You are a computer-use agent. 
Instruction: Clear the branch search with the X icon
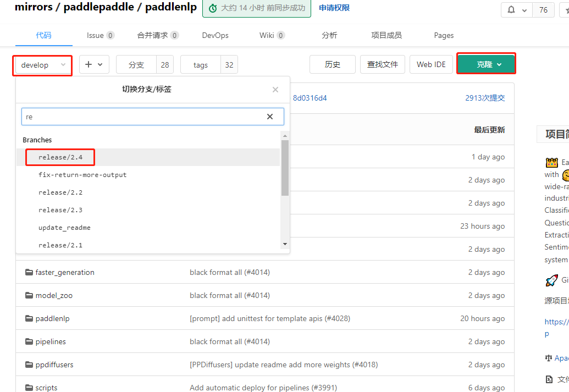pos(270,117)
